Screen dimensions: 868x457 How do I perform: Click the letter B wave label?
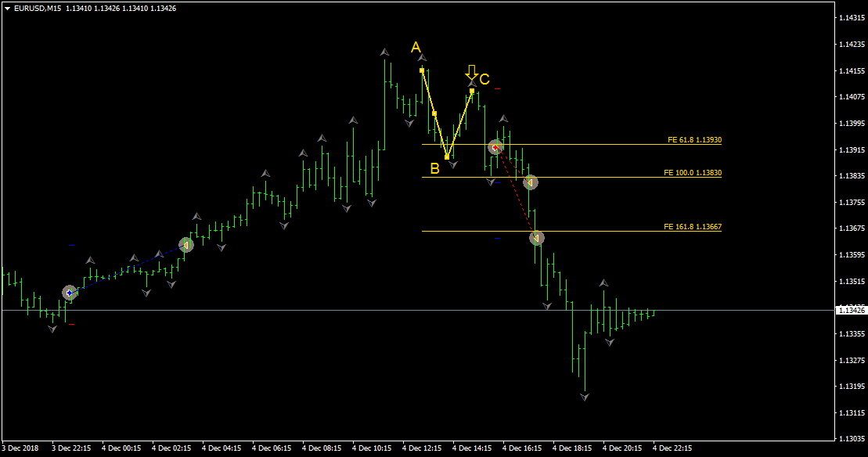point(434,169)
